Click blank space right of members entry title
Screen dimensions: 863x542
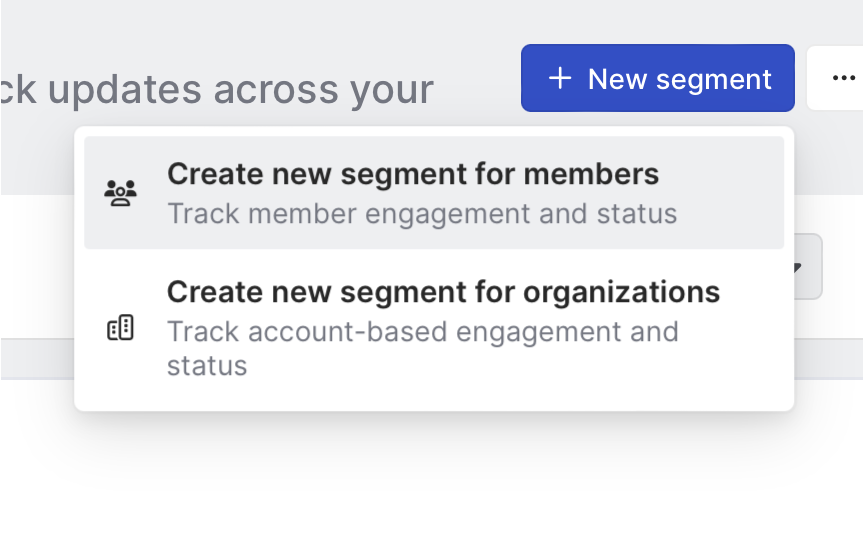coord(720,174)
